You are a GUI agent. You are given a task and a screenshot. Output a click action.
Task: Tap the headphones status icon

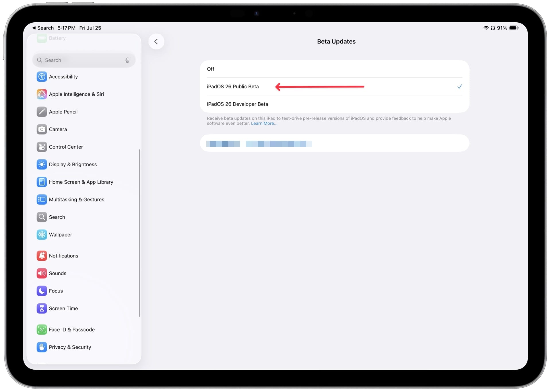pos(493,28)
